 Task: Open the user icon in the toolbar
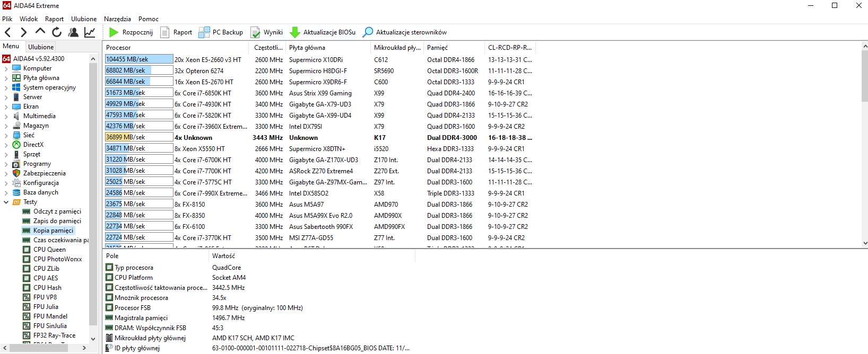pyautogui.click(x=73, y=32)
